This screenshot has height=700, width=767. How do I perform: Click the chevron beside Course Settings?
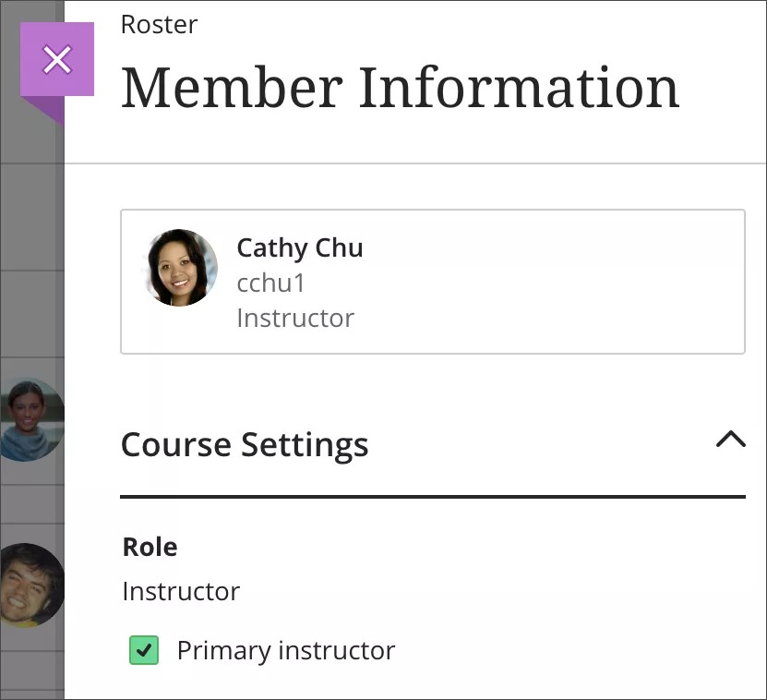730,441
